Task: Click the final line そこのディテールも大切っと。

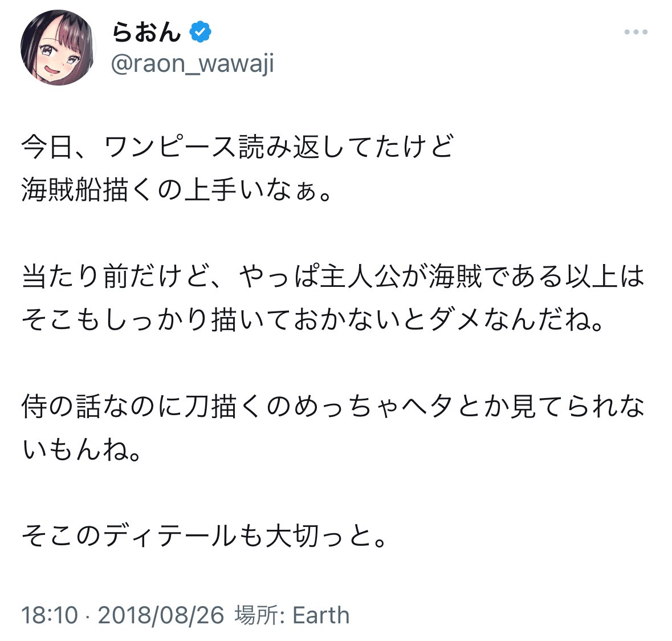Action: [x=204, y=537]
